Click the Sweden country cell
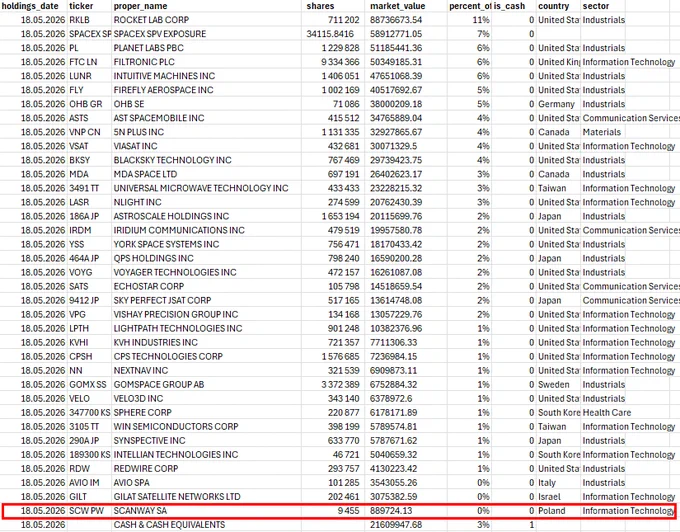The height and width of the screenshot is (532, 680). coord(559,384)
